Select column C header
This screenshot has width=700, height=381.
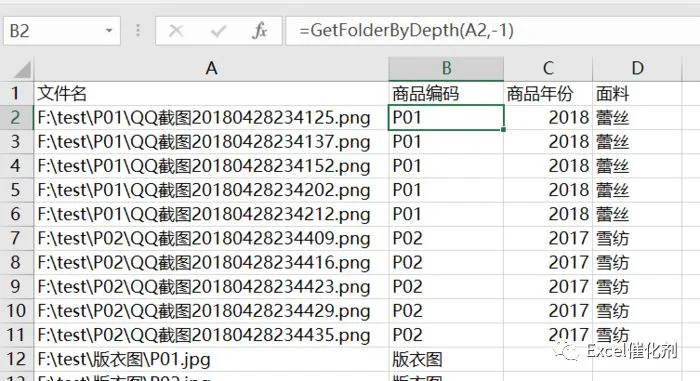coord(548,69)
